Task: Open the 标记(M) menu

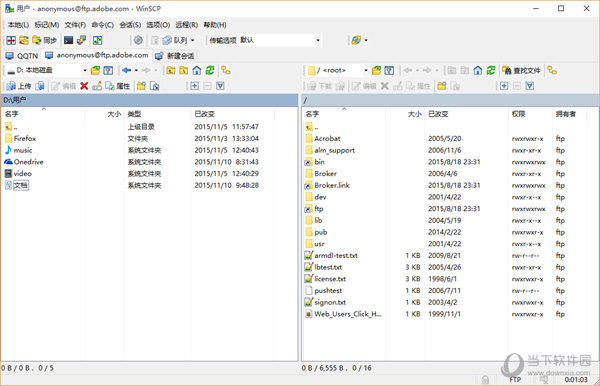Action: [46, 25]
